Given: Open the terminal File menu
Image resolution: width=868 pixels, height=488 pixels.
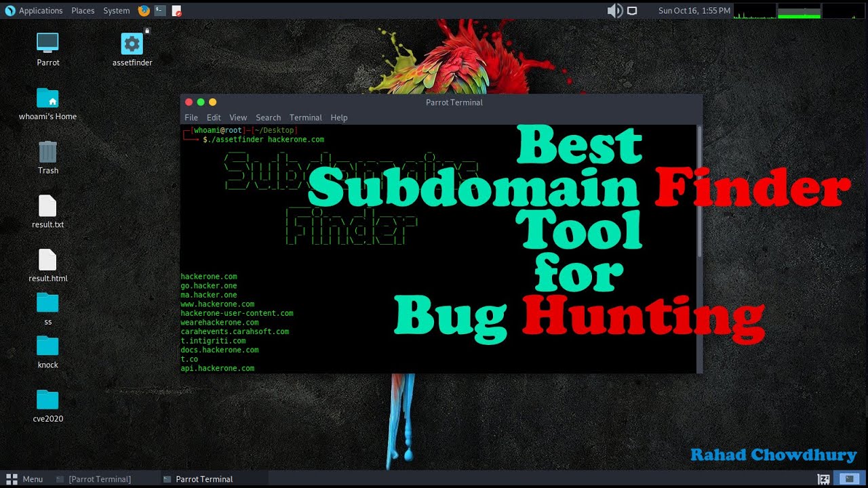Looking at the screenshot, I should (191, 117).
